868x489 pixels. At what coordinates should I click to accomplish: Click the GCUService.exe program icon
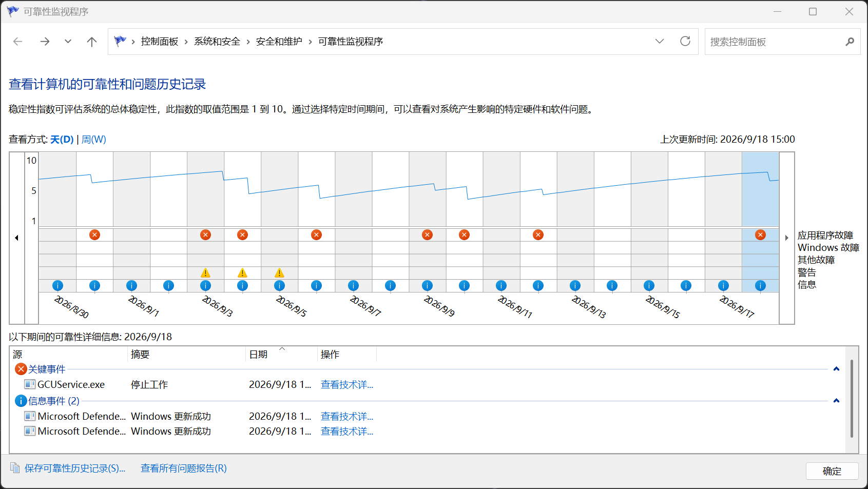pos(30,384)
